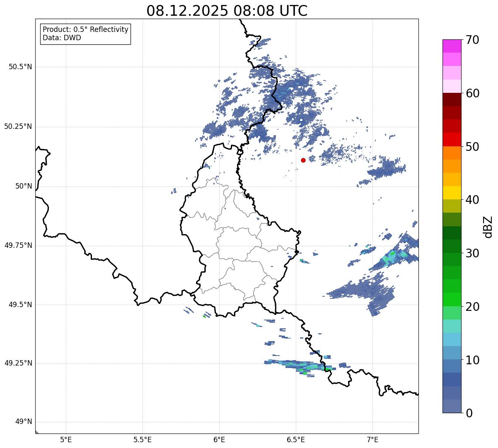Image resolution: width=498 pixels, height=448 pixels.
Task: Click the dark maroon colorbar segment below 60
Action: [452, 99]
